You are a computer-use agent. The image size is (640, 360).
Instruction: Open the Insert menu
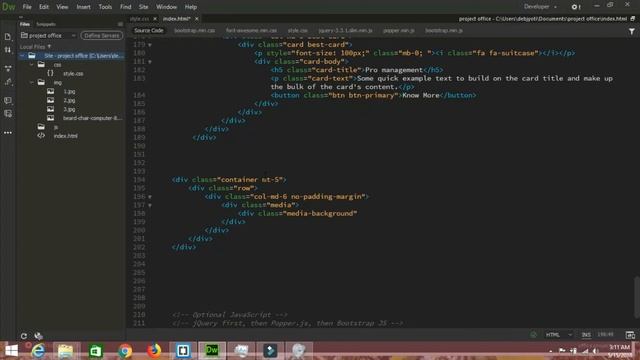(83, 7)
